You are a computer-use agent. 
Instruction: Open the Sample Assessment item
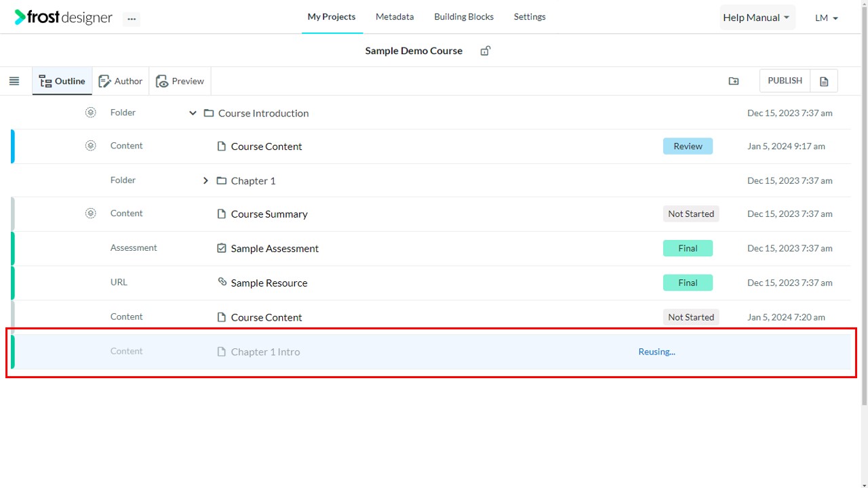tap(275, 249)
